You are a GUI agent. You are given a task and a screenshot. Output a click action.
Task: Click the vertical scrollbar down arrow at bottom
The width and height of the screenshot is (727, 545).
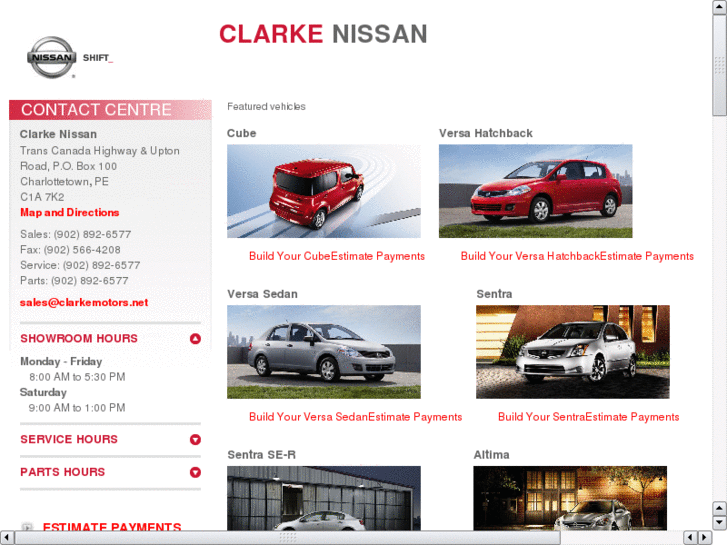(719, 523)
